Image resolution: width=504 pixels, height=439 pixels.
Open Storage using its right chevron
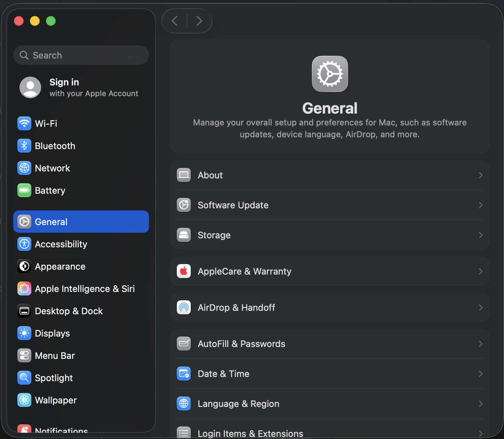(x=480, y=235)
